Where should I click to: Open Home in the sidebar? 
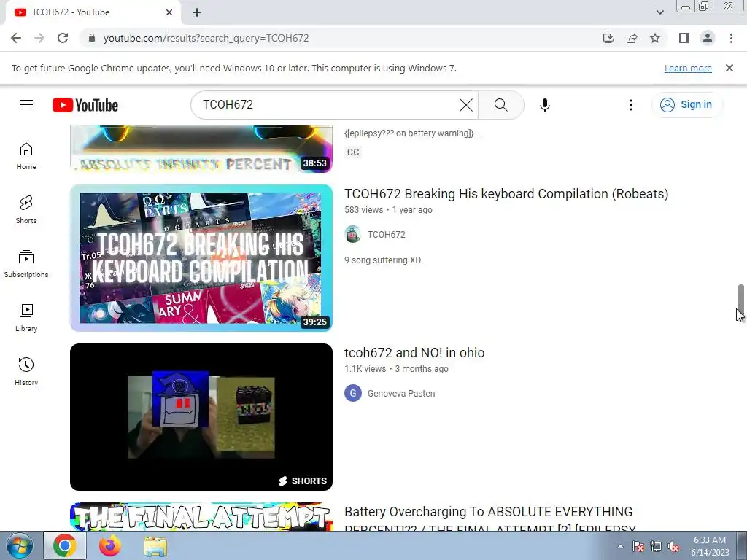click(x=26, y=156)
